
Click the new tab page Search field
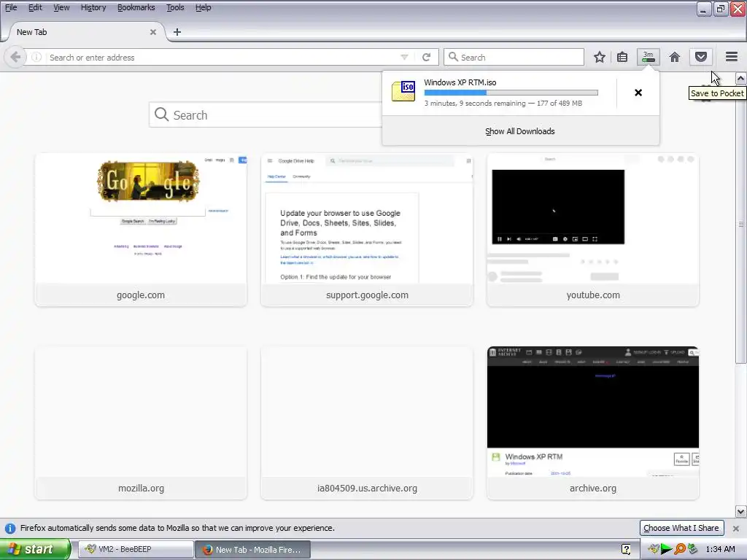point(266,114)
